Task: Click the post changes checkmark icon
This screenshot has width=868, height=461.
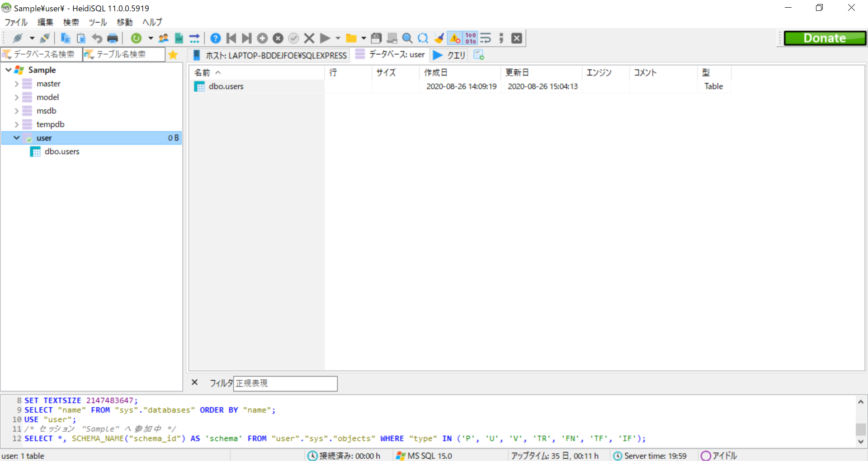Action: (294, 38)
